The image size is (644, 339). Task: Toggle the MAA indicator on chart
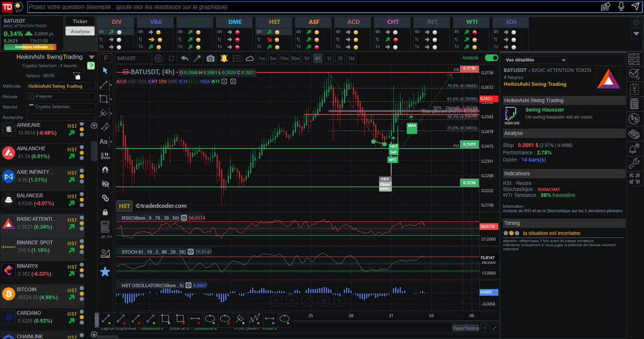194,82
